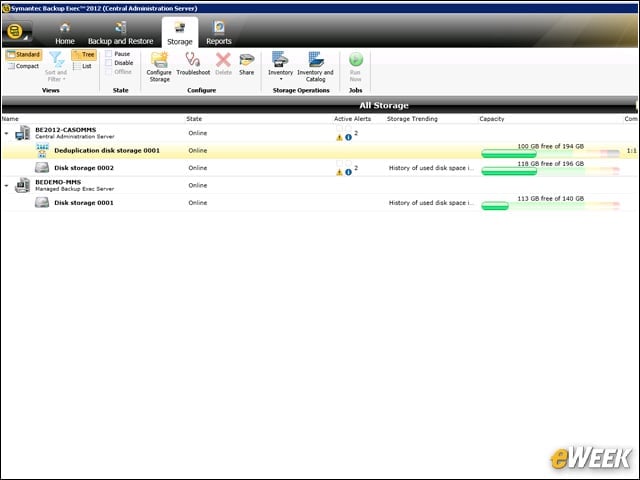Click the Symantec title bar icon
Viewport: 640px width, 480px height.
(6, 8)
